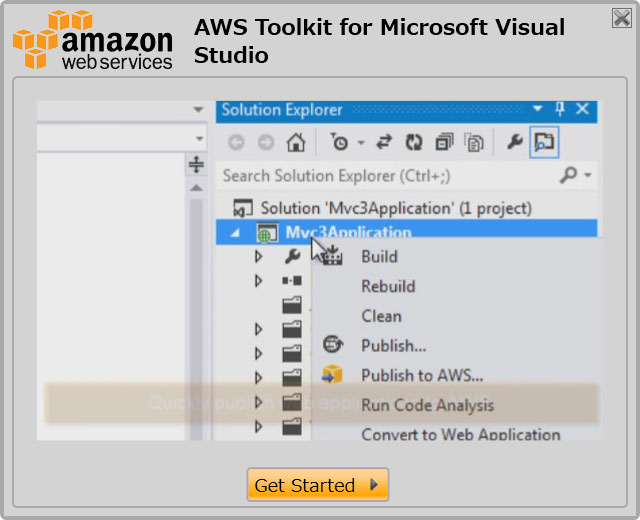This screenshot has height=520, width=640.
Task: Open the search options dropdown arrow
Action: coord(588,175)
